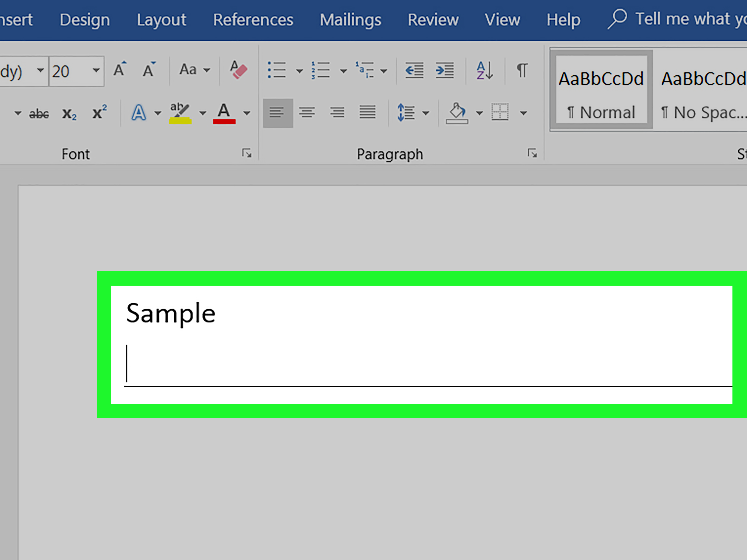Click the Text Effects outlined A icon

[139, 113]
